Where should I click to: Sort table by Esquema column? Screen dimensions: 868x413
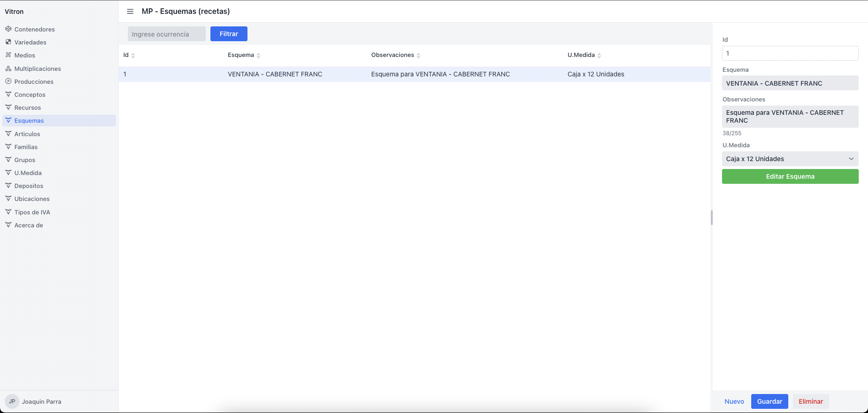[258, 56]
